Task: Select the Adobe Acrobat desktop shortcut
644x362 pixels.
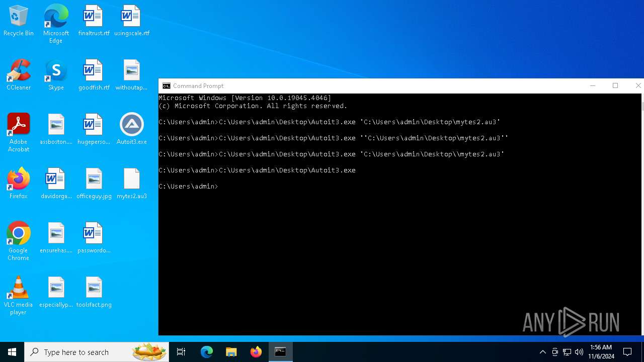Action: tap(19, 133)
